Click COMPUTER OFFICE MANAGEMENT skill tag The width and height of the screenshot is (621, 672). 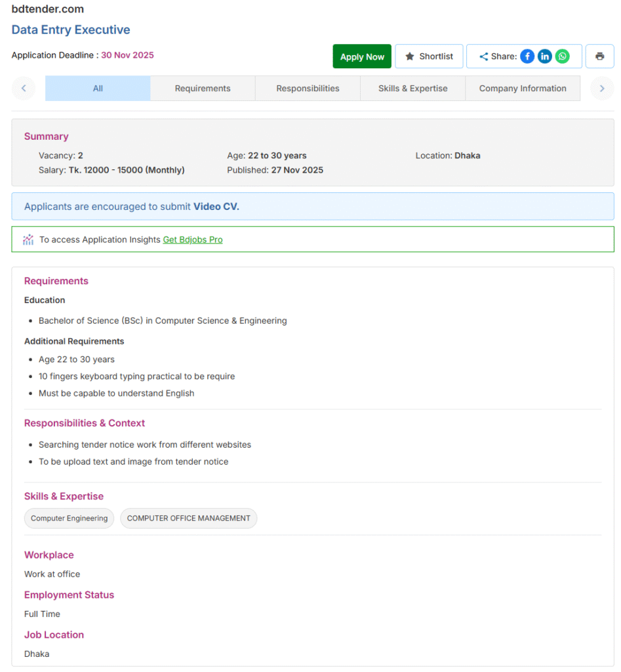[189, 518]
